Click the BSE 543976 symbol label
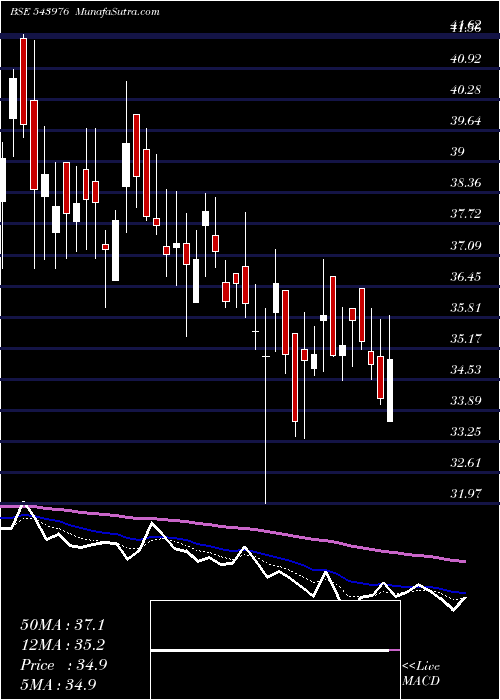The image size is (500, 700). [40, 12]
